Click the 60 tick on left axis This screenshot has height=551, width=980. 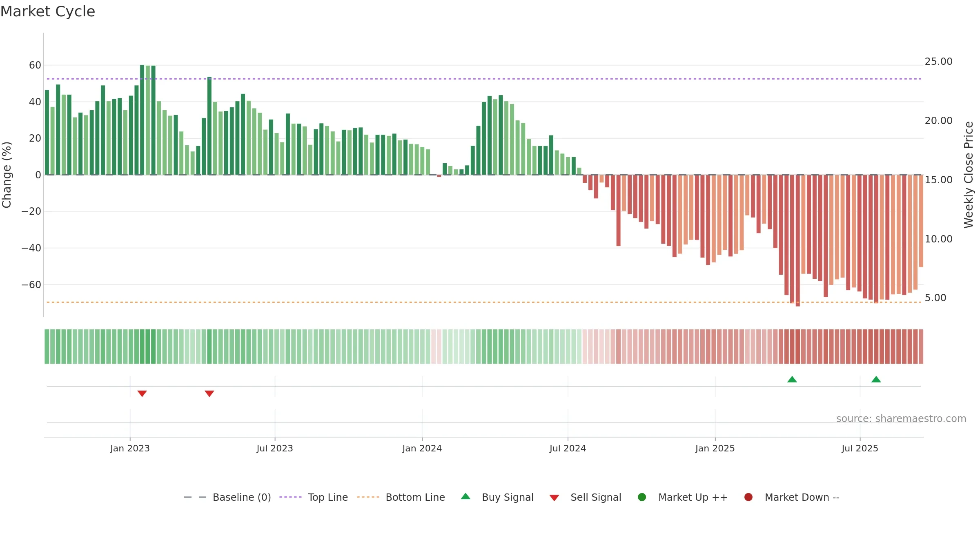click(35, 65)
